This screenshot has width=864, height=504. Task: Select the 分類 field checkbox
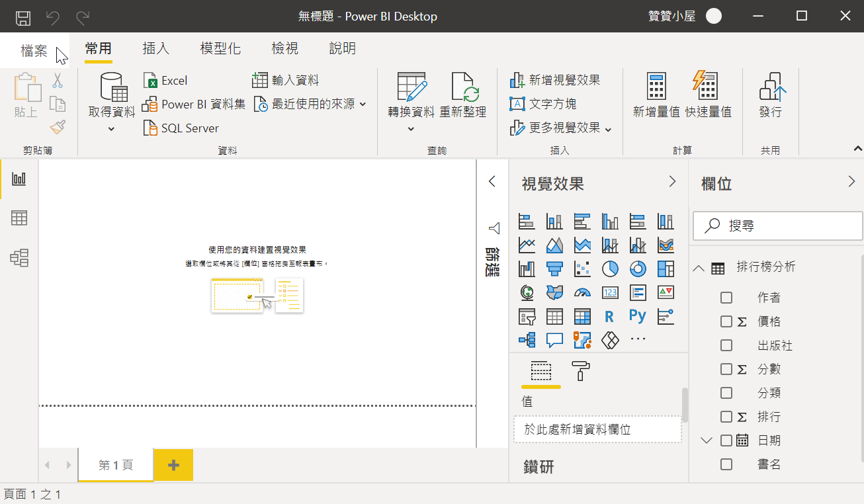[x=726, y=393]
